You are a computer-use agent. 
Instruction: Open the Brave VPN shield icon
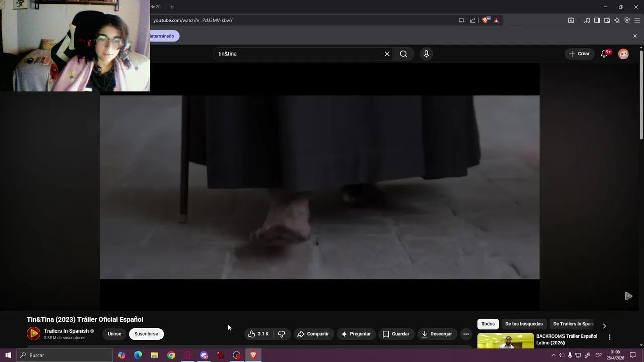click(x=627, y=20)
